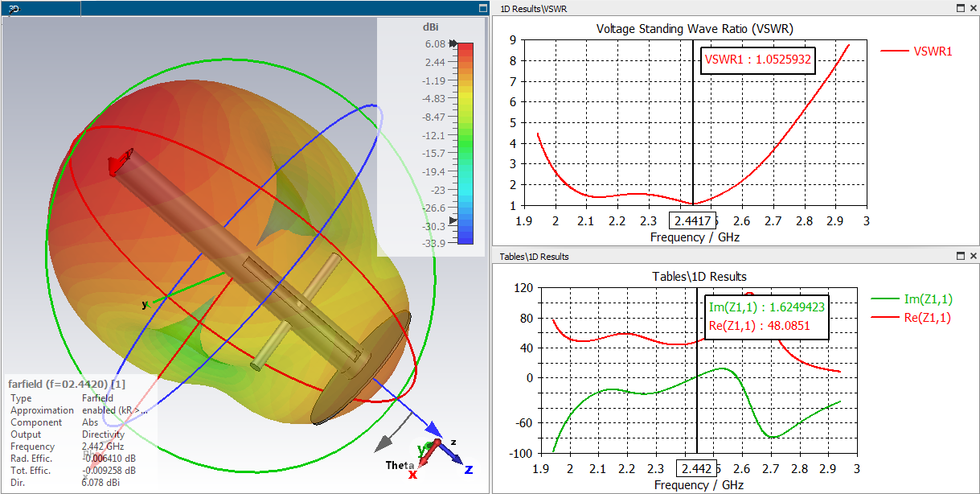The image size is (980, 494).
Task: Close the 1D Results\VSWR window
Action: pos(973,8)
